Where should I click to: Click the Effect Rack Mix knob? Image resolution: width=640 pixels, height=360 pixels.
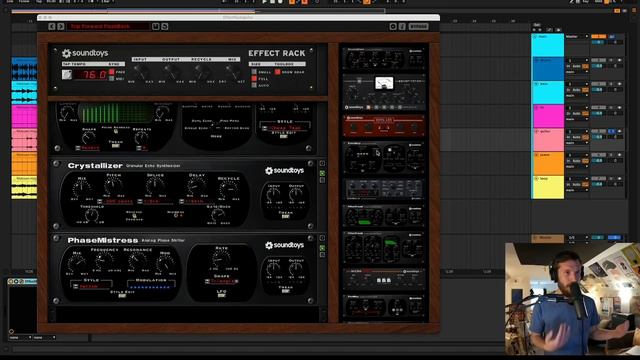233,72
